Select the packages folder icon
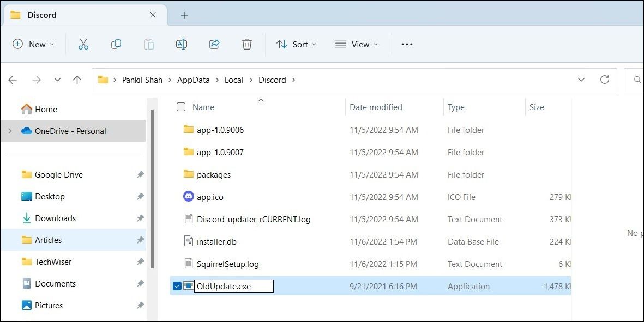This screenshot has width=644, height=322. pyautogui.click(x=189, y=174)
